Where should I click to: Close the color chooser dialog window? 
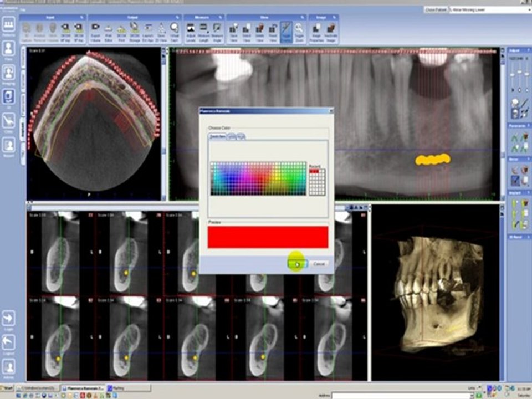pyautogui.click(x=331, y=111)
